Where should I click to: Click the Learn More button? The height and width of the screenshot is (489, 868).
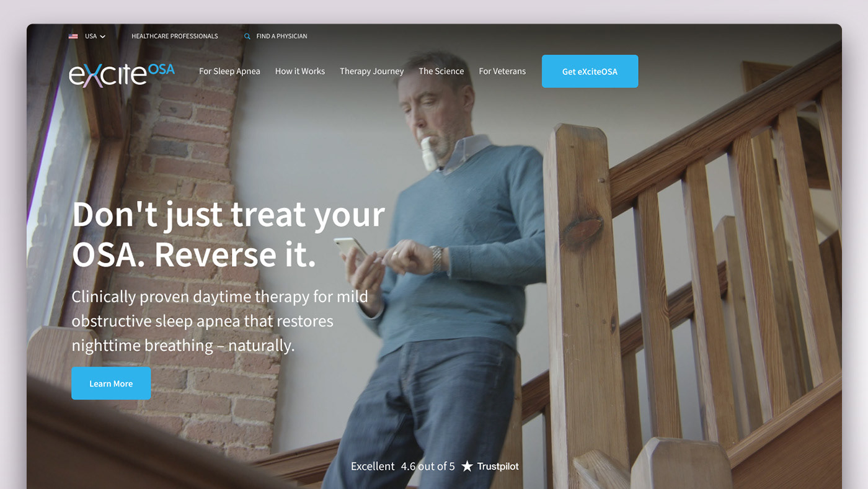(111, 384)
